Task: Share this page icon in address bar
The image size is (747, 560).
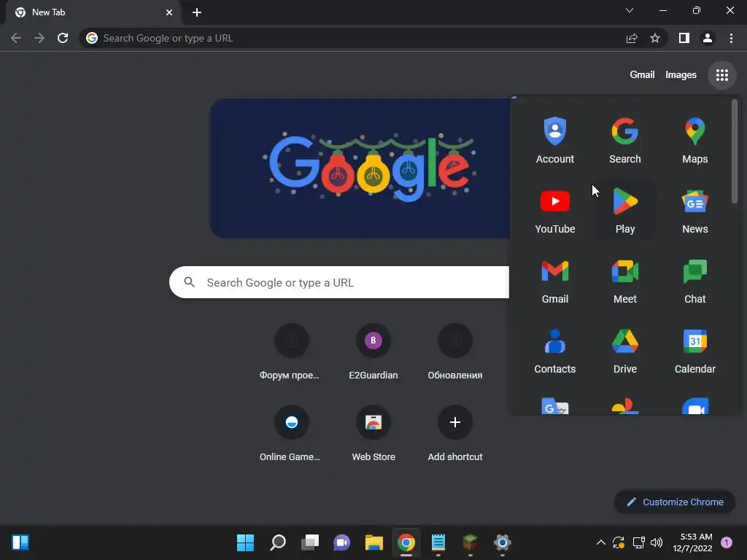Action: pyautogui.click(x=632, y=38)
